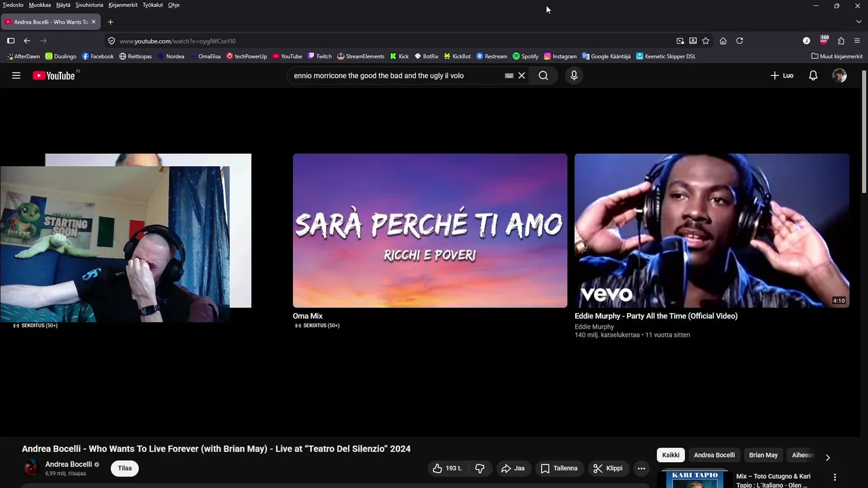Image resolution: width=868 pixels, height=488 pixels.
Task: Select the Andrea Bocelli filter chip
Action: click(x=714, y=455)
